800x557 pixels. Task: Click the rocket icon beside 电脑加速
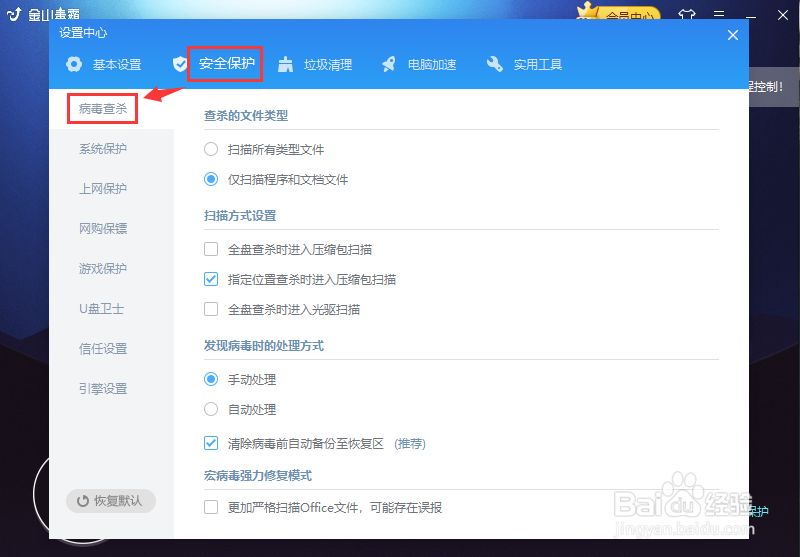coord(389,64)
